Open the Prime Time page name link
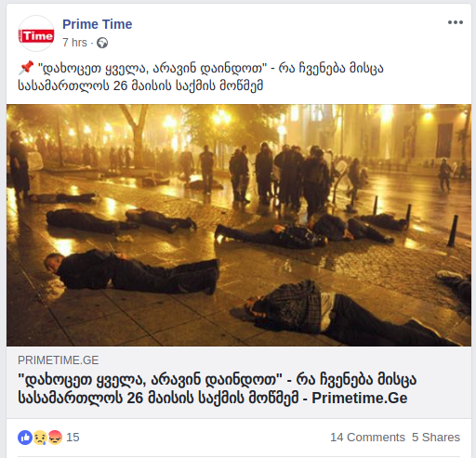This screenshot has width=476, height=458. (x=98, y=24)
